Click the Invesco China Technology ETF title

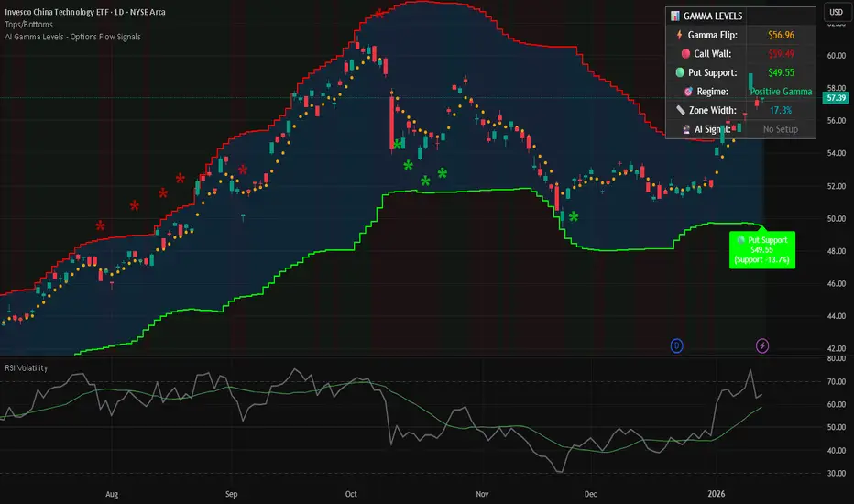click(85, 12)
